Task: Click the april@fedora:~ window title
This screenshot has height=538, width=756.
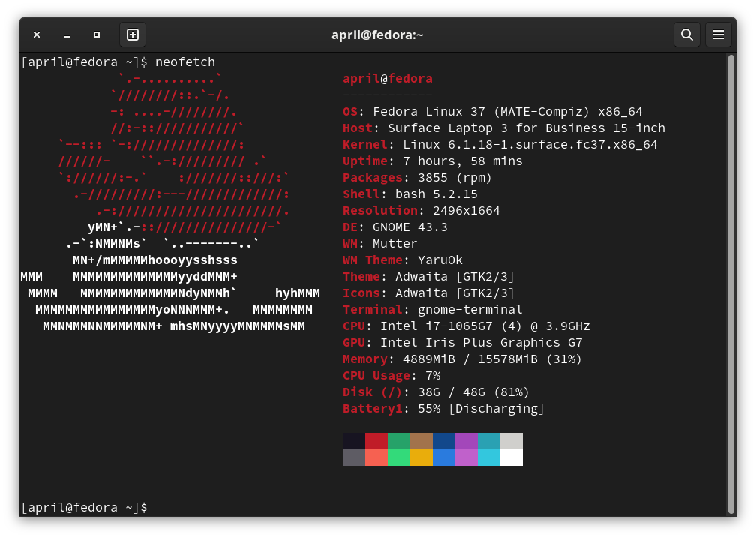Action: [377, 35]
